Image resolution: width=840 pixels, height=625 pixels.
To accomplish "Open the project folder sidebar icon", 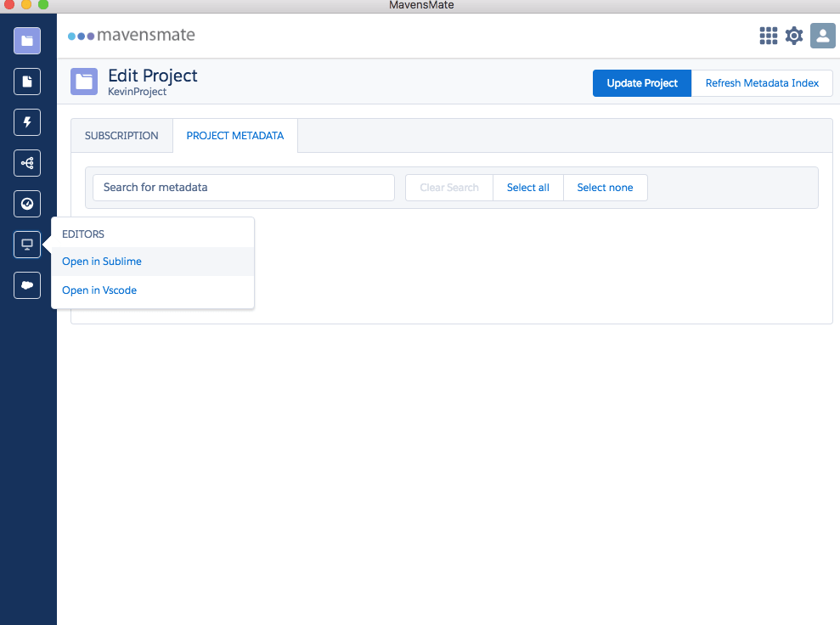I will [27, 41].
